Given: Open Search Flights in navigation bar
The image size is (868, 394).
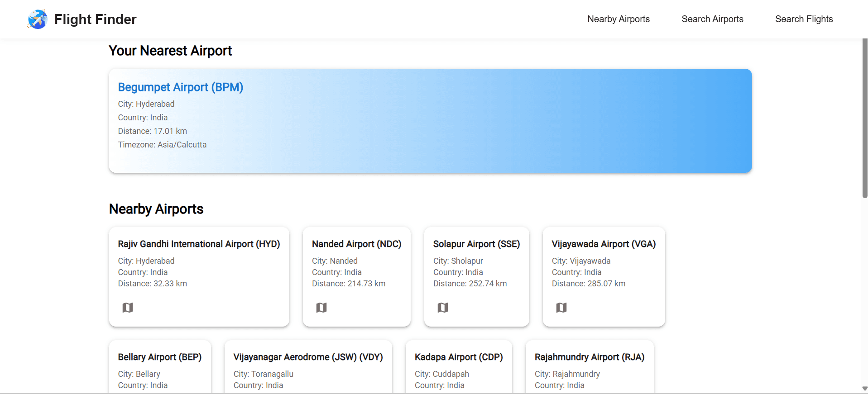Looking at the screenshot, I should (804, 19).
